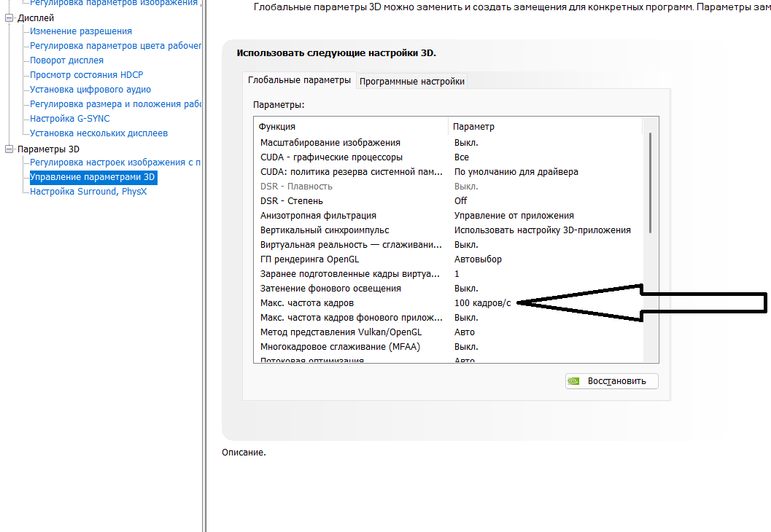The height and width of the screenshot is (532, 771).
Task: Open Изменение разрешения page
Action: click(81, 31)
